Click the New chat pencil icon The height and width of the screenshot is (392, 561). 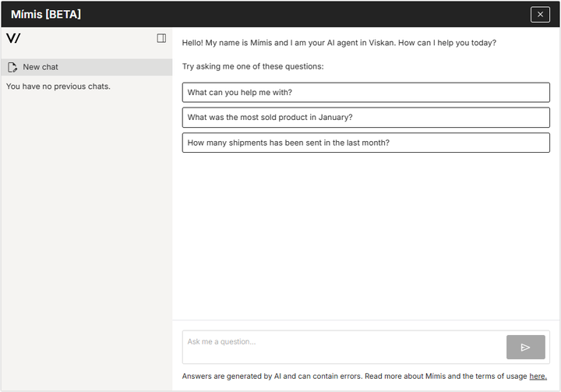point(12,67)
